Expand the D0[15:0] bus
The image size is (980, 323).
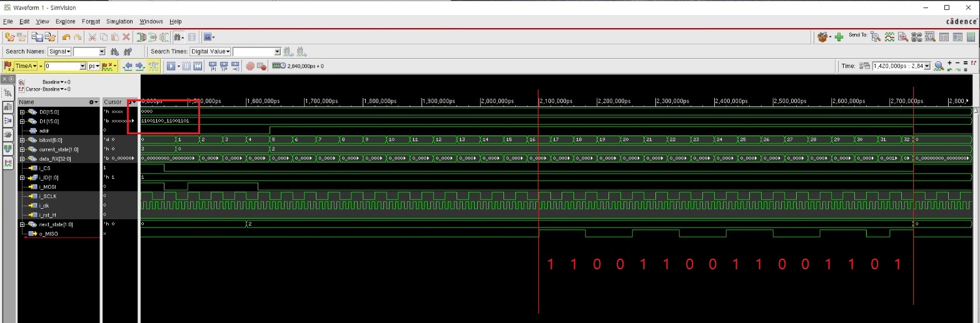tap(23, 111)
